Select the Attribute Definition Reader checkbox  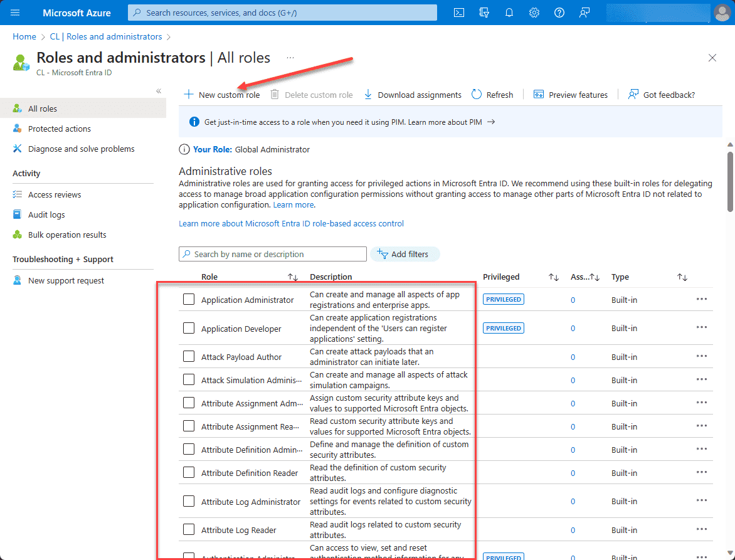tap(188, 472)
